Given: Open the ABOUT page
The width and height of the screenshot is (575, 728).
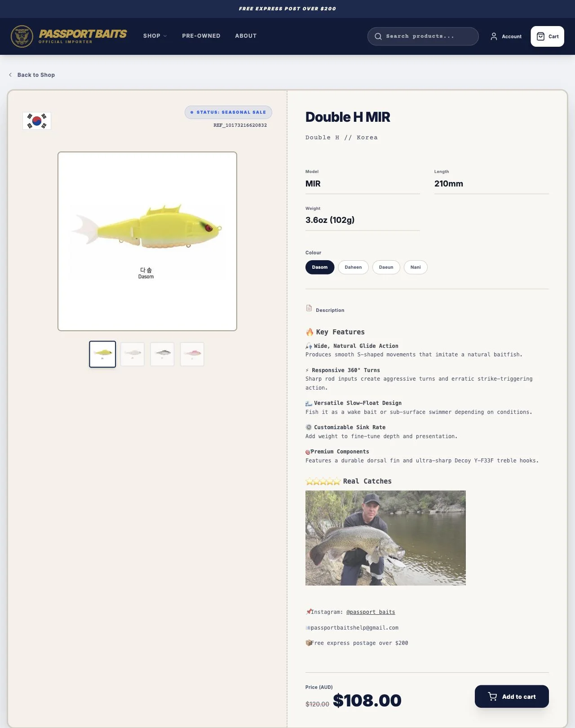Looking at the screenshot, I should (246, 36).
